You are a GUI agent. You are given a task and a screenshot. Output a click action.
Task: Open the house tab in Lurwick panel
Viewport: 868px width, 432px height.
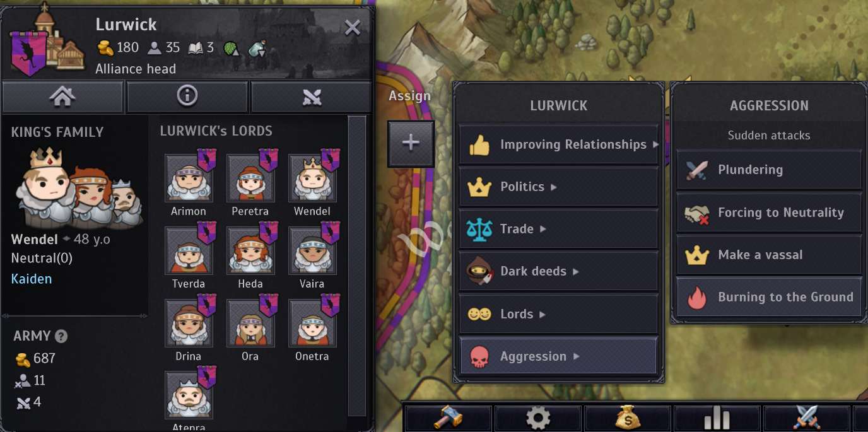(x=62, y=96)
